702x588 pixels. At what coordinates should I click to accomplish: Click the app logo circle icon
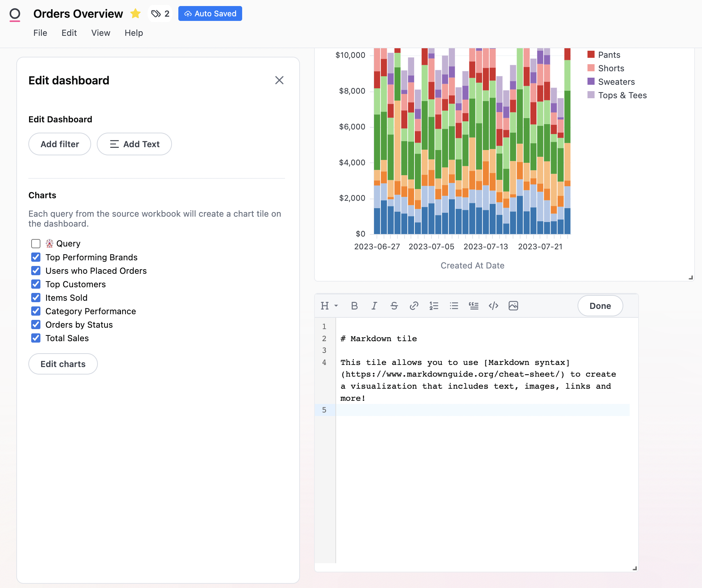[15, 14]
